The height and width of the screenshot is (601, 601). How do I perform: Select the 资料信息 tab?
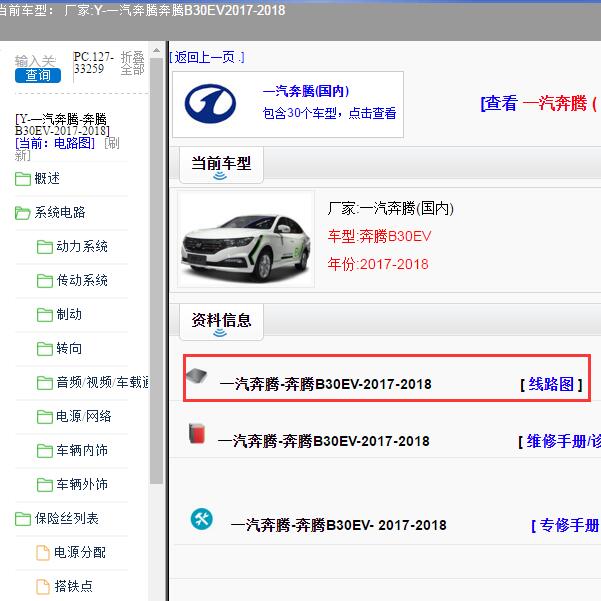(221, 322)
